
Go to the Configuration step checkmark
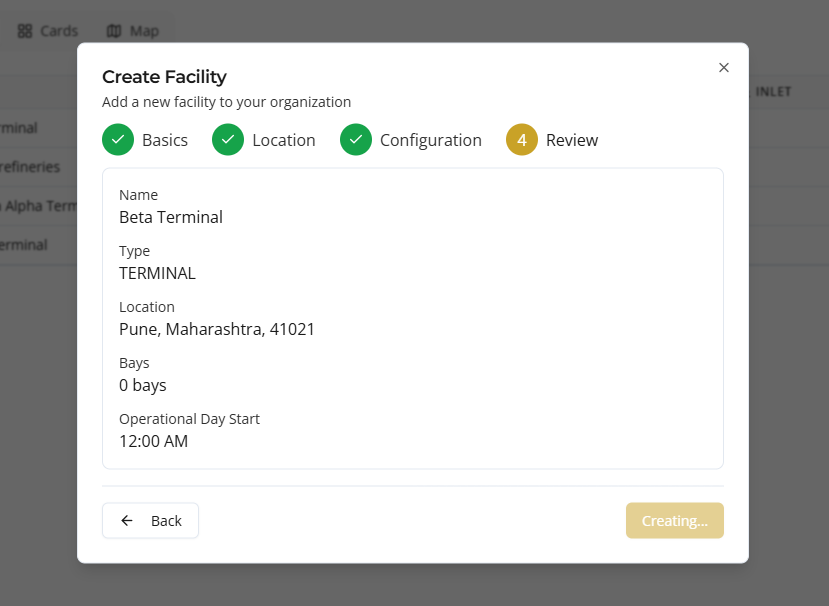point(356,140)
